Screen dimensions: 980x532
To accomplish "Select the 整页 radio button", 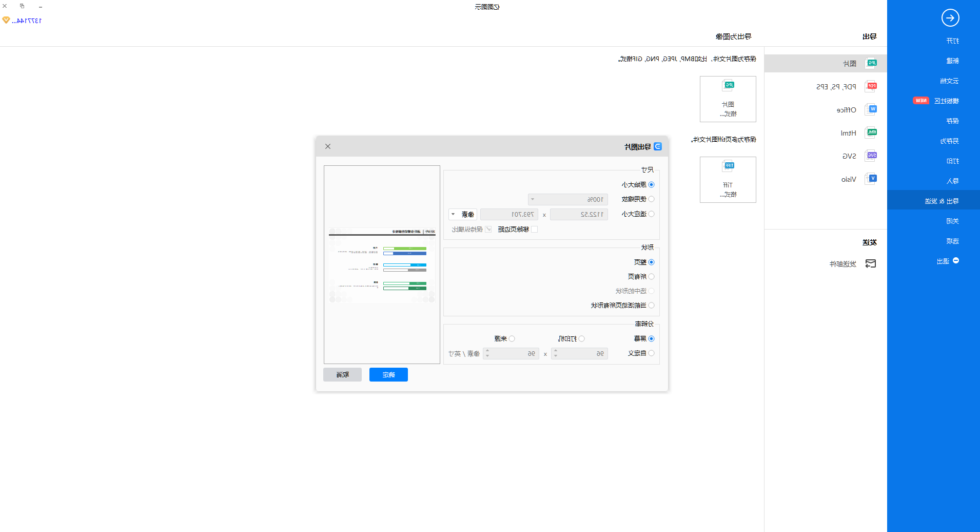I will [x=652, y=262].
